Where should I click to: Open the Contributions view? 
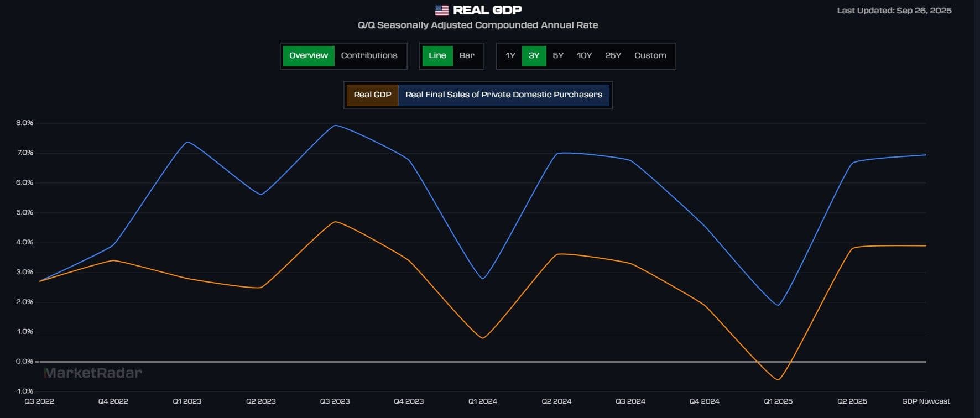[x=369, y=56]
